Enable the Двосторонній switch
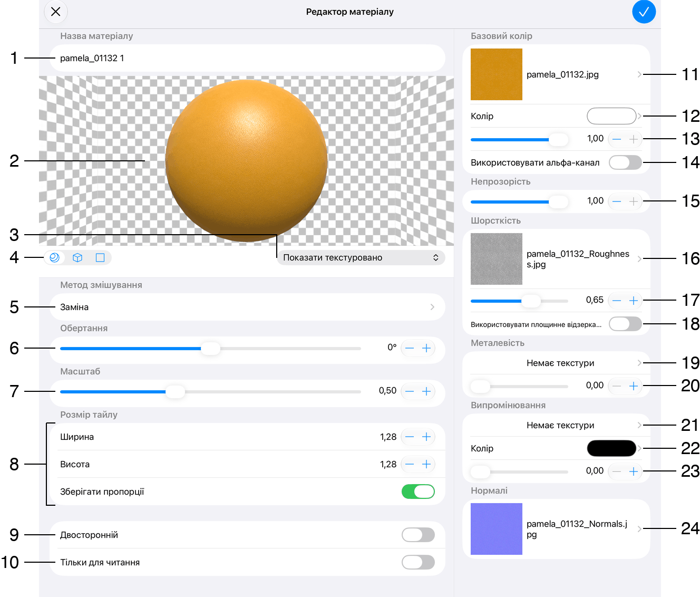Screen dimensions: 700x597 click(x=418, y=535)
